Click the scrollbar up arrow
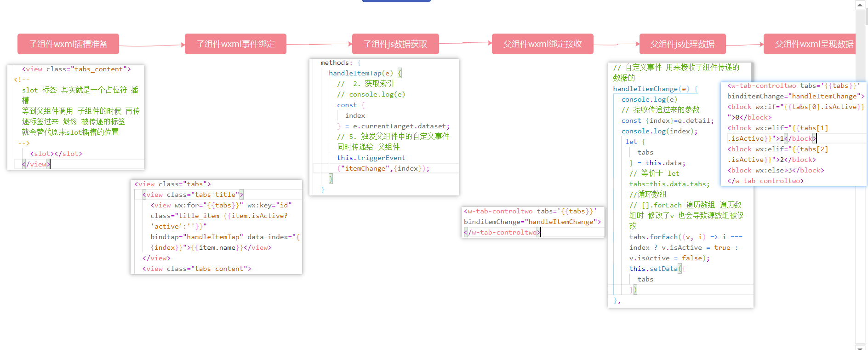 [x=860, y=5]
